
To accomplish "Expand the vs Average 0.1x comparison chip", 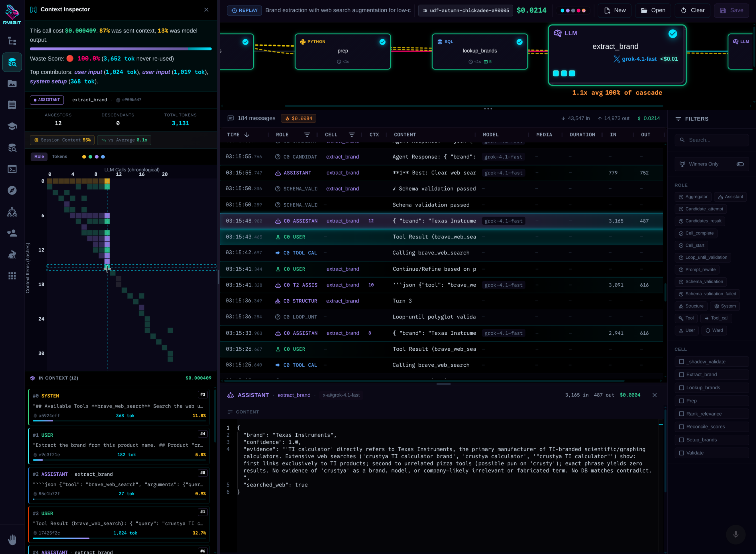I will (124, 140).
